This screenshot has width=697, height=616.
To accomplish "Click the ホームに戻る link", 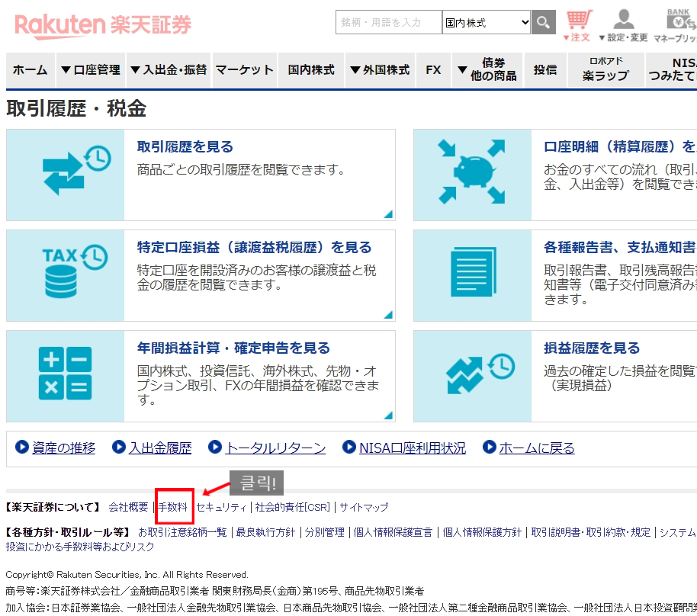I will point(537,448).
